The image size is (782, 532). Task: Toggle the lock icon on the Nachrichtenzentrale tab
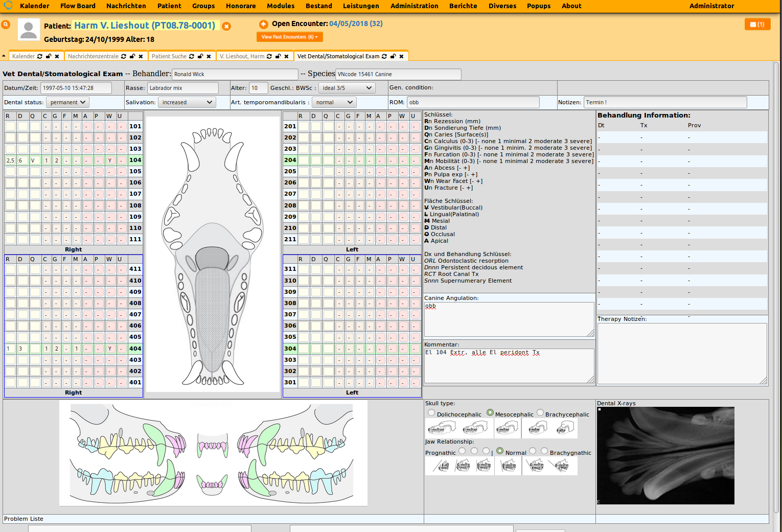(132, 56)
